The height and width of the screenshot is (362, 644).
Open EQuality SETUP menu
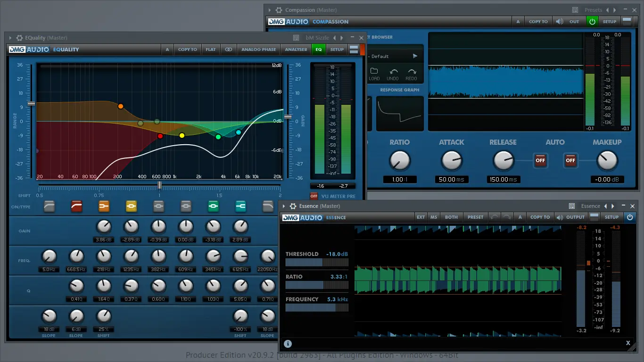337,49
